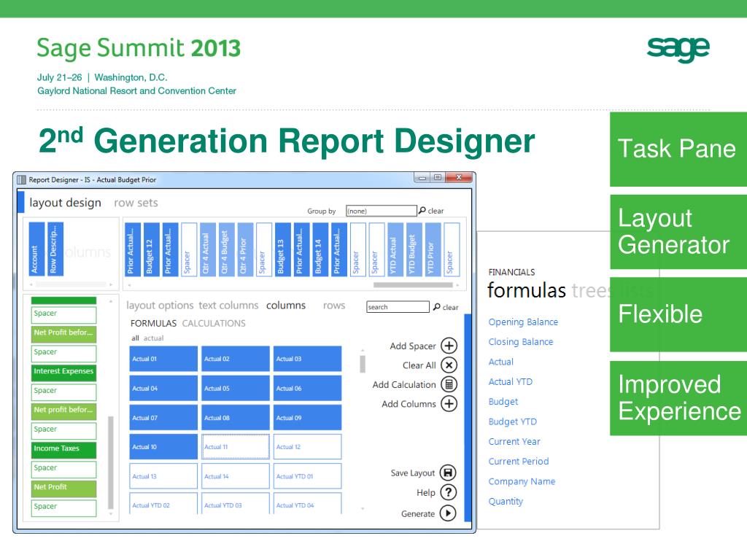Image resolution: width=747 pixels, height=560 pixels.
Task: Open the Company Name formula link
Action: 522,481
